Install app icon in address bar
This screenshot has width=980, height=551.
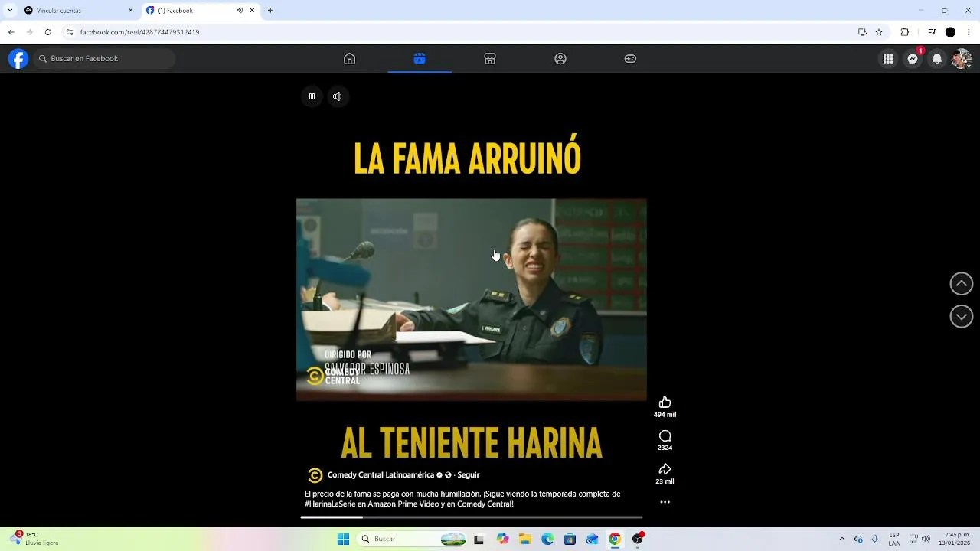coord(863,32)
